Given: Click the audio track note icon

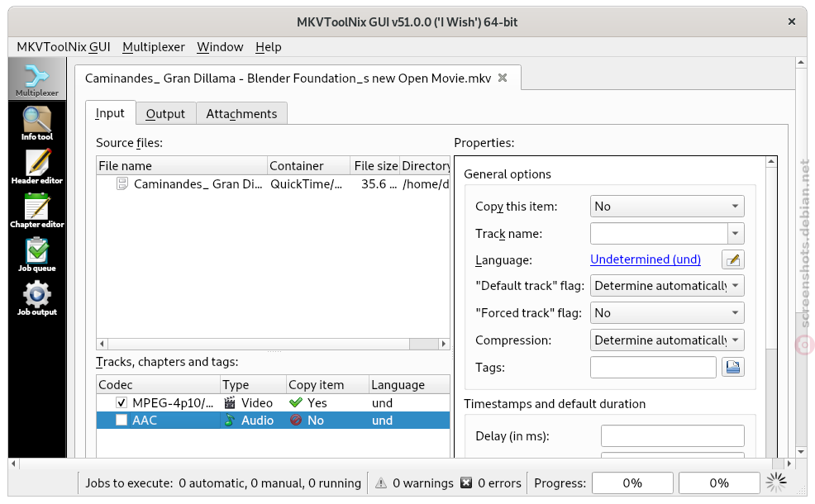Looking at the screenshot, I should 229,421.
